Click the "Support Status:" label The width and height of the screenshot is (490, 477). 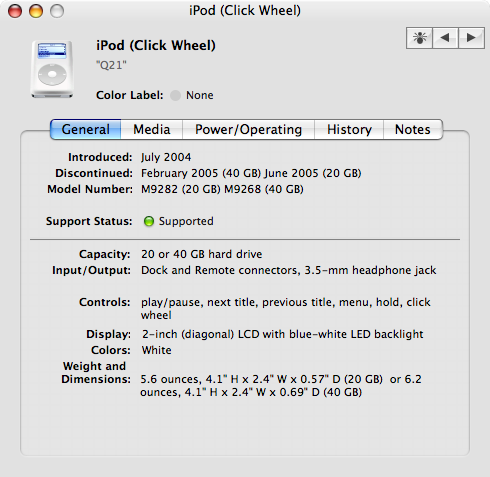[x=89, y=221]
